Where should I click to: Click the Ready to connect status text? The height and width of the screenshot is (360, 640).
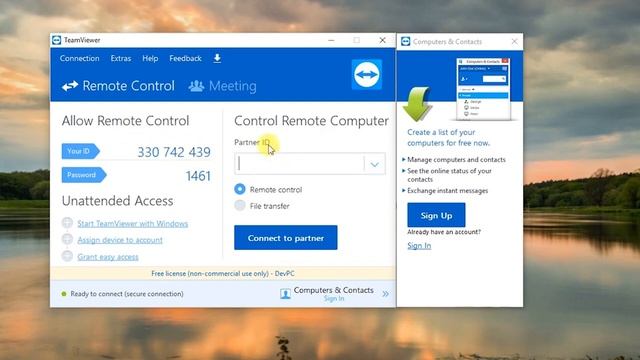[127, 293]
